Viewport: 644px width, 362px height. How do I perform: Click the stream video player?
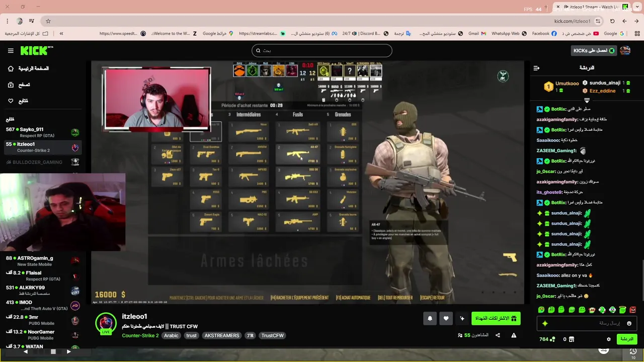[x=307, y=183]
